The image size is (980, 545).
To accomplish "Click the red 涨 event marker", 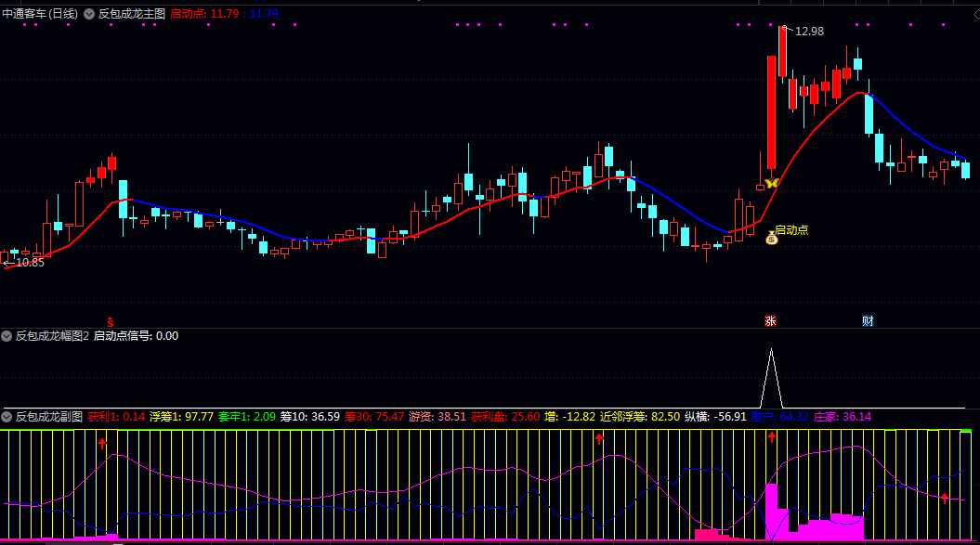I will pos(770,321).
